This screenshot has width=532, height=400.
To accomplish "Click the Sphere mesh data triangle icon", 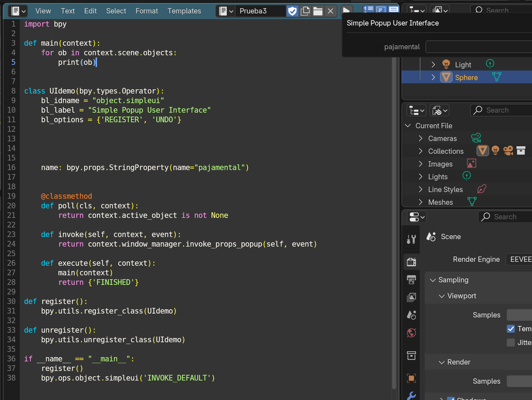I will click(496, 77).
